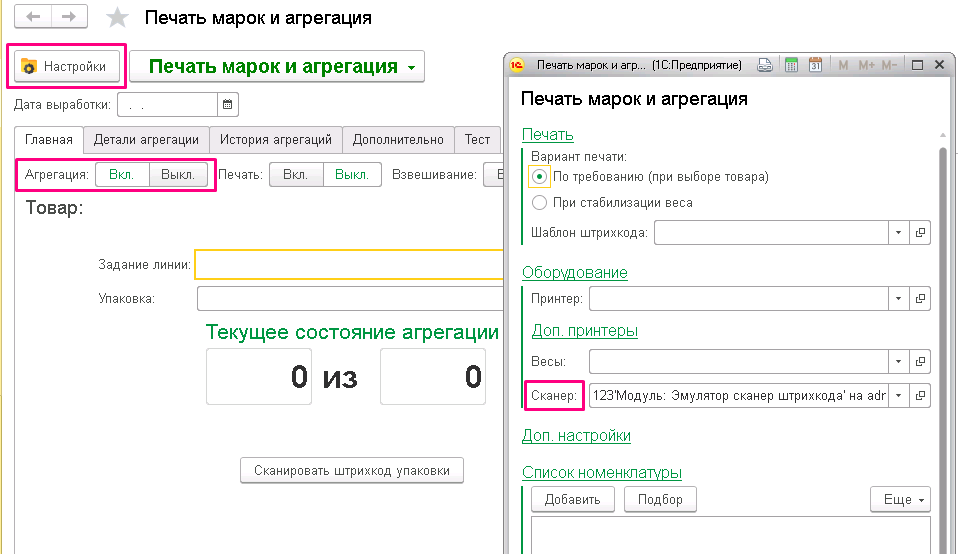This screenshot has width=958, height=554.
Task: Add page to favorites with star
Action: [118, 18]
